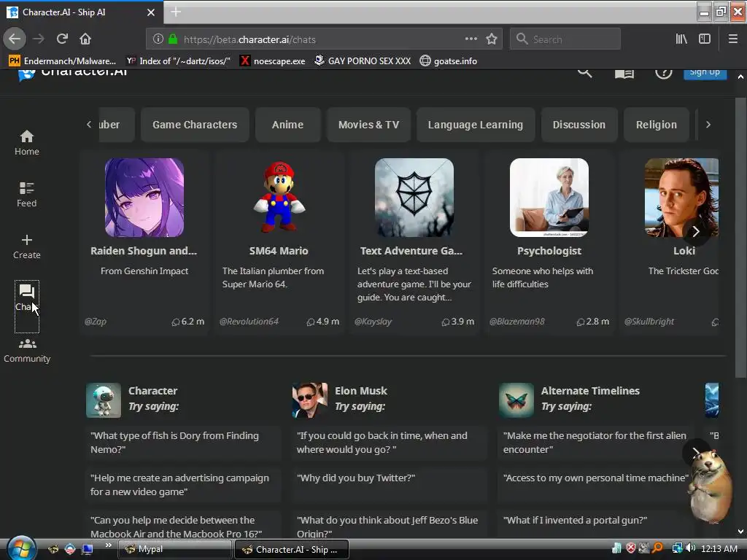Open the Text Adventure Game character image

pos(414,198)
